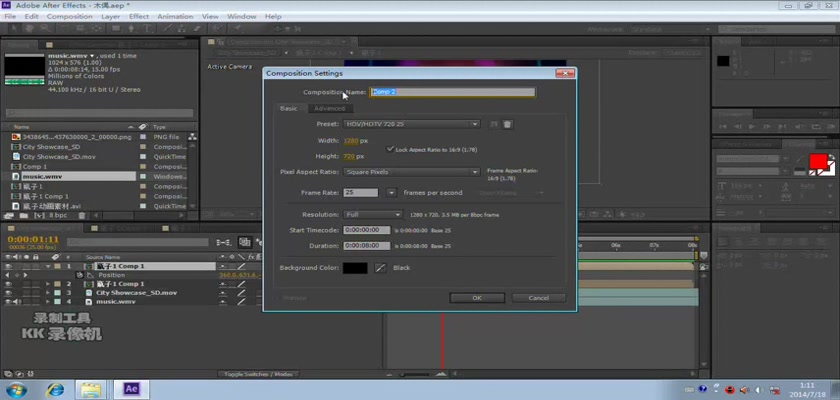Open Internet Explorer from the taskbar
The width and height of the screenshot is (840, 400).
point(55,389)
